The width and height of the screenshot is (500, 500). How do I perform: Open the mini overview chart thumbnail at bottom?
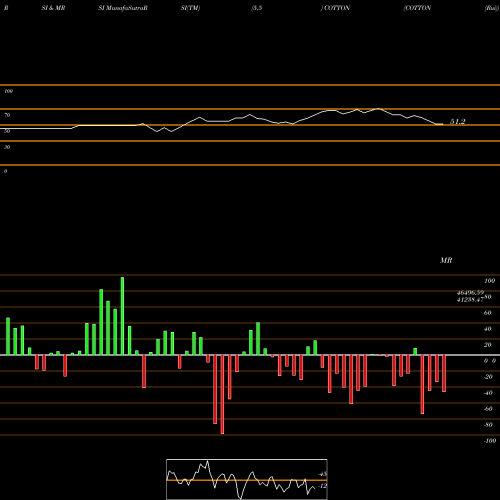point(247,479)
